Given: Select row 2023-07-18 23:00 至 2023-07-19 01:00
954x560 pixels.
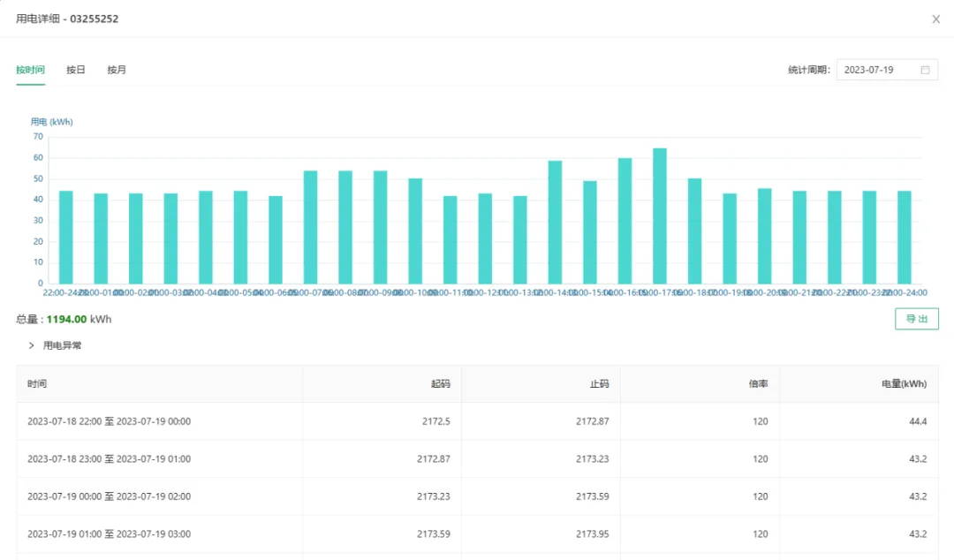Looking at the screenshot, I should pos(477,459).
